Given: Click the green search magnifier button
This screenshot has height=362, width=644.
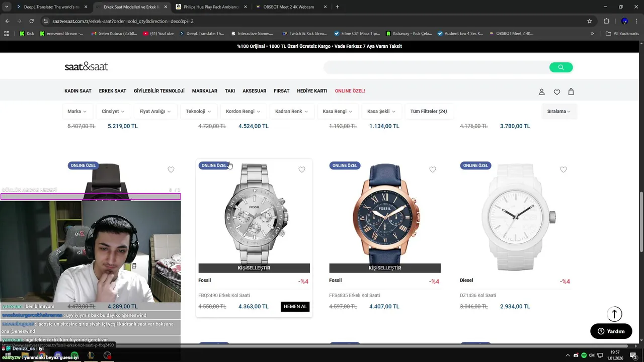Looking at the screenshot, I should pyautogui.click(x=561, y=67).
